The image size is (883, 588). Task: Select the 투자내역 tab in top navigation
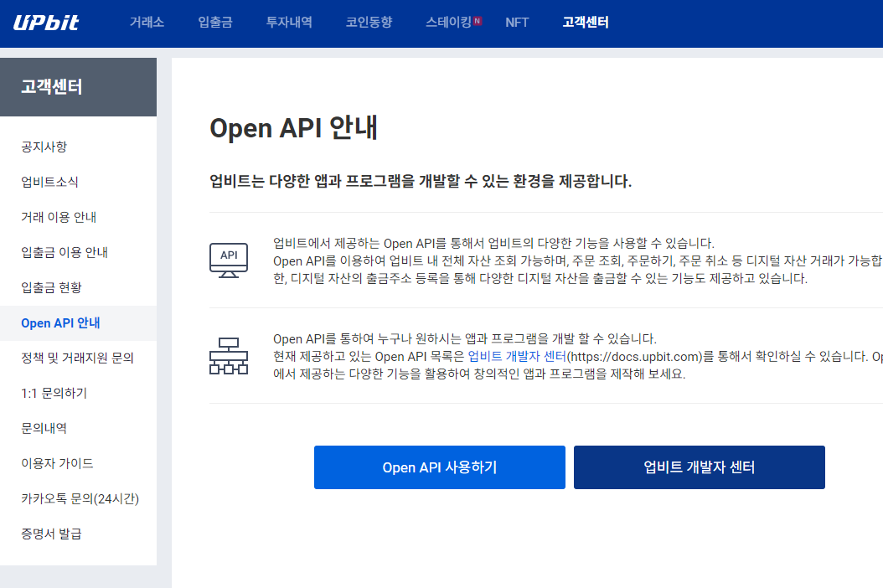[288, 23]
